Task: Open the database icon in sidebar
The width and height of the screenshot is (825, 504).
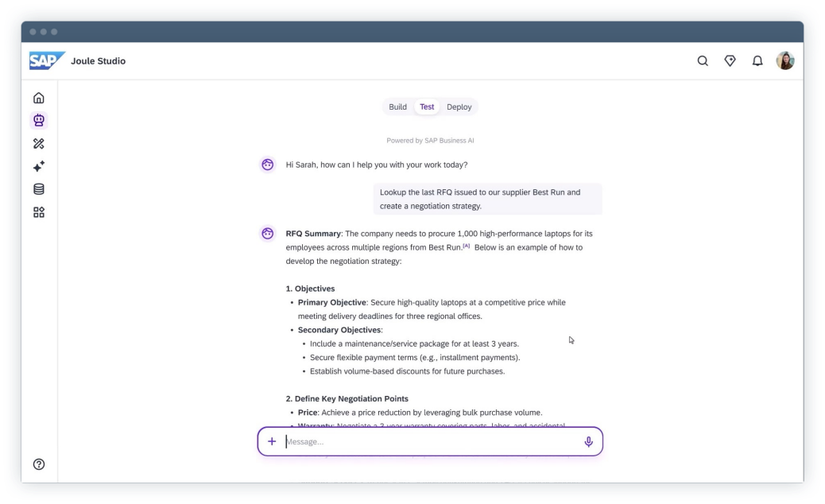Action: coord(38,189)
